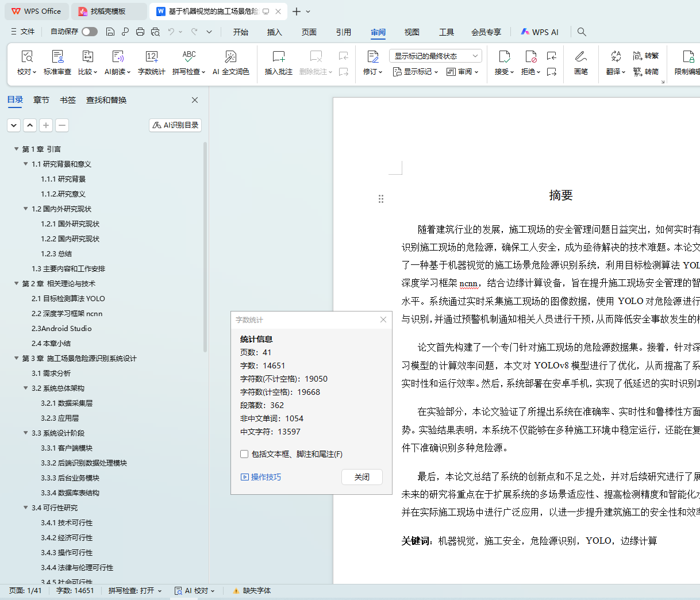Open 显示标记的最终状态 dropdown

(x=435, y=56)
